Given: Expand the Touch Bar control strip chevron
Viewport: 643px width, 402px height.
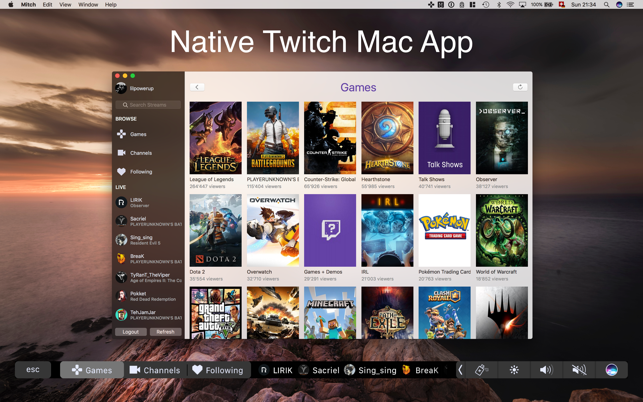Looking at the screenshot, I should pos(460,370).
